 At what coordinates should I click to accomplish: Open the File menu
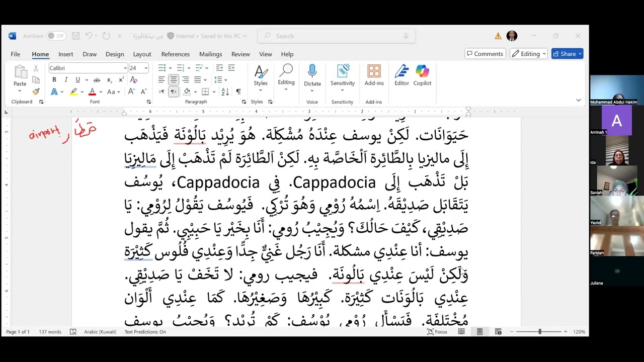coord(16,54)
